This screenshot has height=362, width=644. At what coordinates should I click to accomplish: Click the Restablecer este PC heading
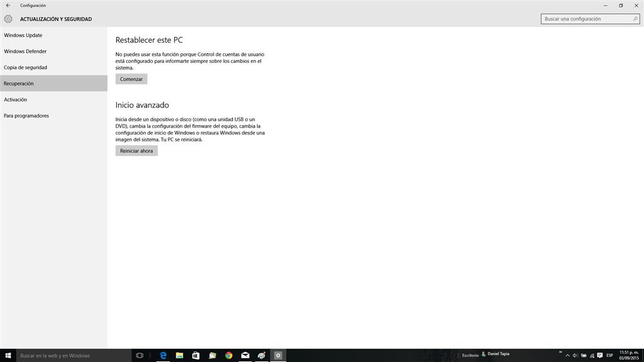click(149, 40)
